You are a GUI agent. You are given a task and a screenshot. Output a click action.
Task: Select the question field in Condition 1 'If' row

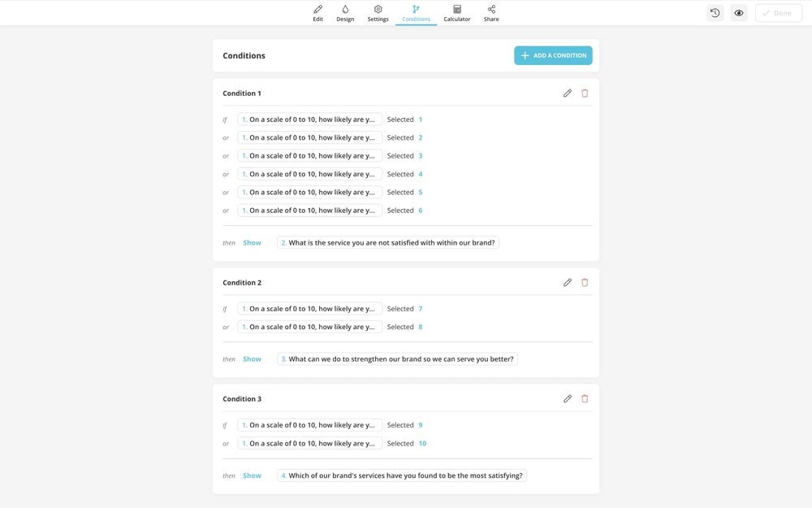tap(309, 119)
